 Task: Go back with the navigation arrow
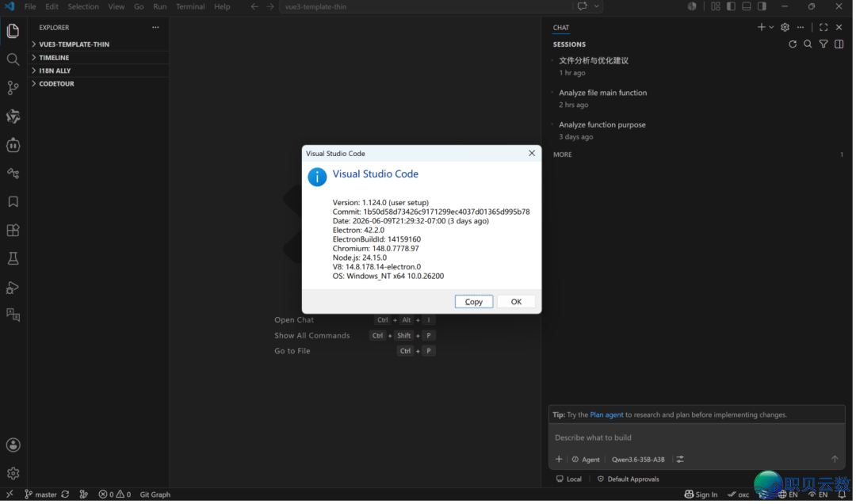[255, 6]
